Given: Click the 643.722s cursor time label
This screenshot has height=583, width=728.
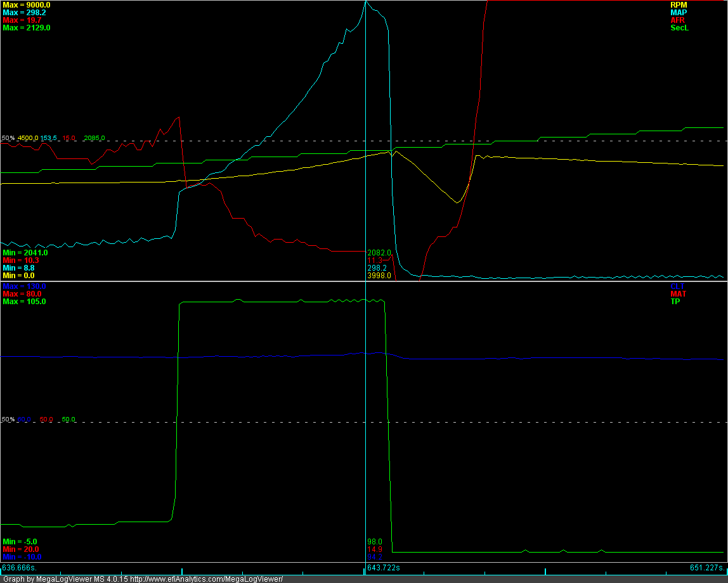Looking at the screenshot, I should click(x=384, y=568).
